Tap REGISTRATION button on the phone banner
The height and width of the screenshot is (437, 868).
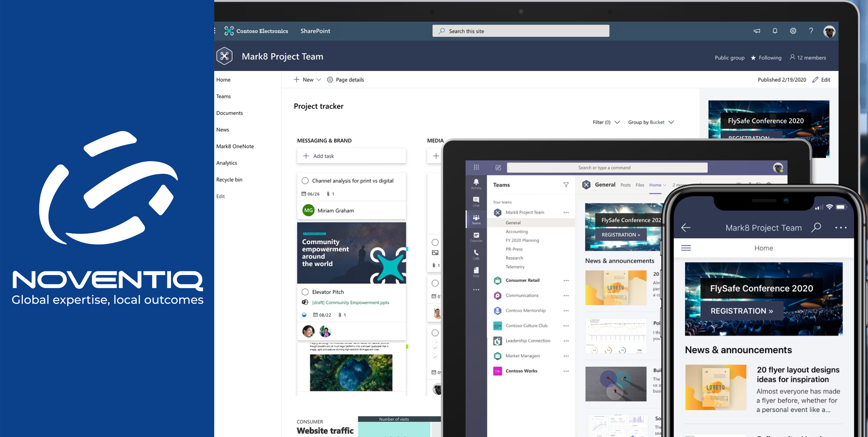pos(742,311)
